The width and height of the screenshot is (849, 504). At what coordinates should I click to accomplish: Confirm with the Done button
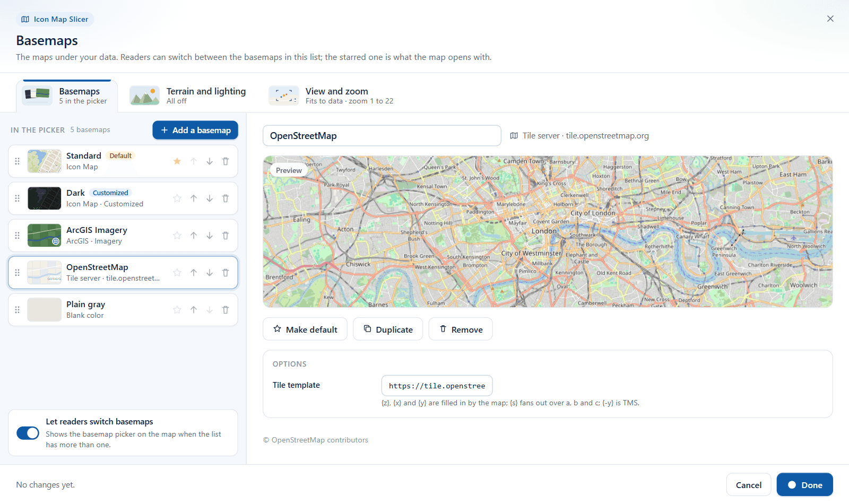[x=805, y=485]
